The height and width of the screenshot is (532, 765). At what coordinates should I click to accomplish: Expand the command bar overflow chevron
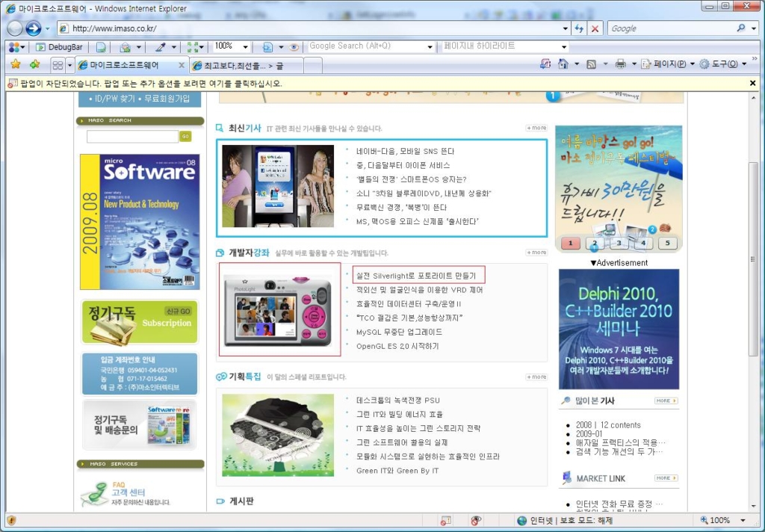(x=755, y=59)
